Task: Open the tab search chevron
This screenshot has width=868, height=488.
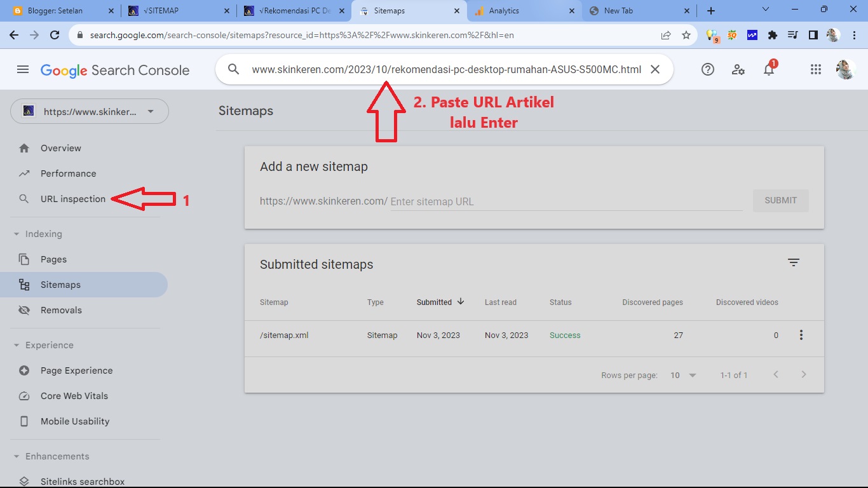Action: [x=766, y=10]
